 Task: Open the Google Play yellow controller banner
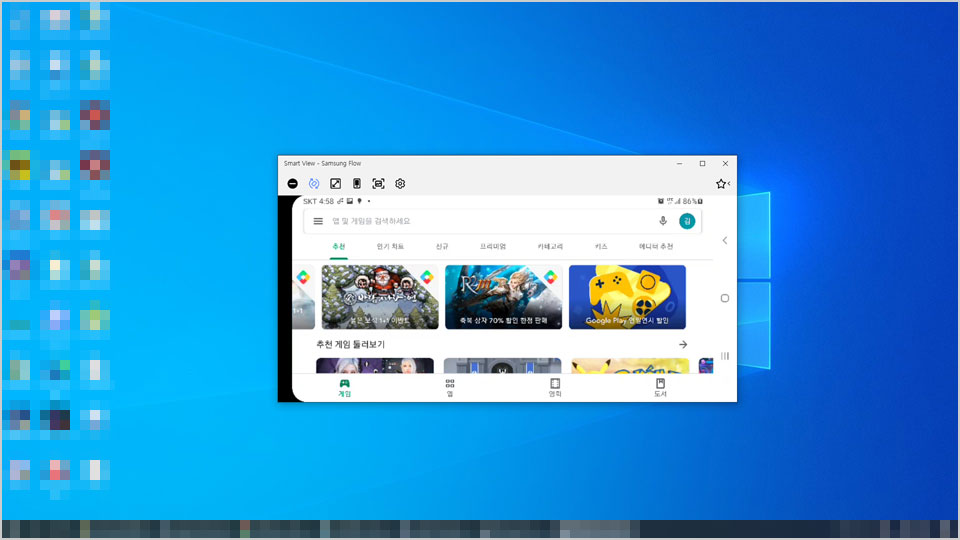(627, 297)
